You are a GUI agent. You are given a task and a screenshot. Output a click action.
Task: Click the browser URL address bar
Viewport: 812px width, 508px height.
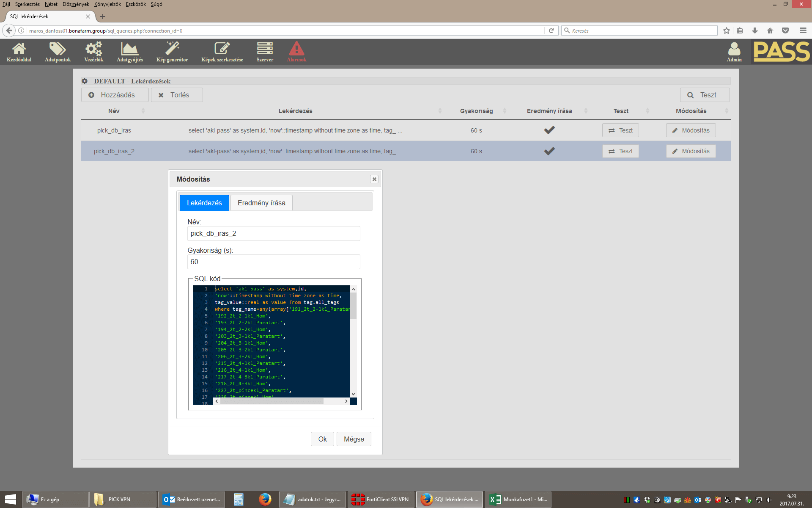pyautogui.click(x=285, y=30)
